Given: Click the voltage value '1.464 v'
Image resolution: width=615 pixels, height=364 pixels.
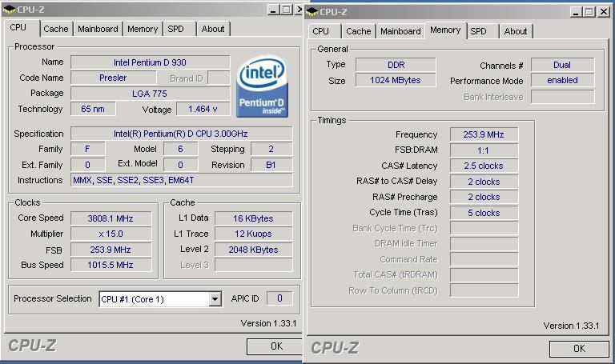Looking at the screenshot, I should point(203,109).
